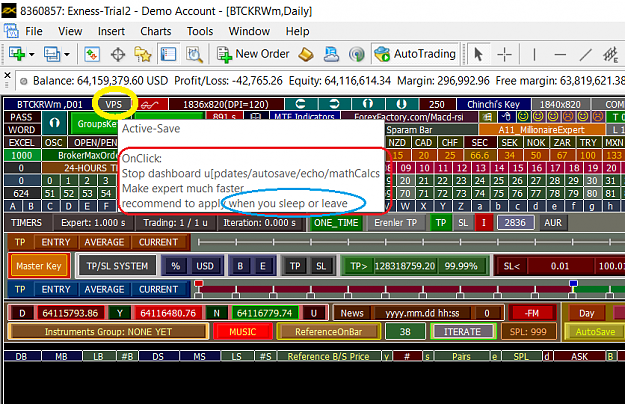This screenshot has height=404, width=625.
Task: Open the Insert menu
Action: coord(111,31)
